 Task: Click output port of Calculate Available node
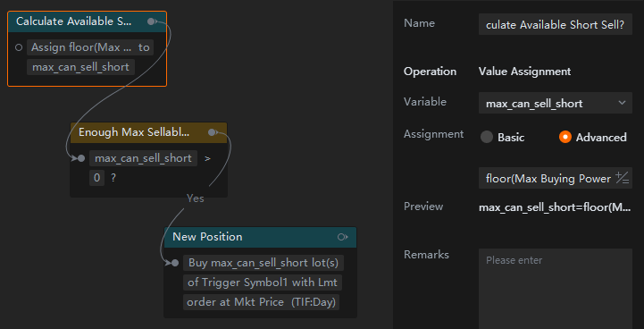(x=152, y=21)
